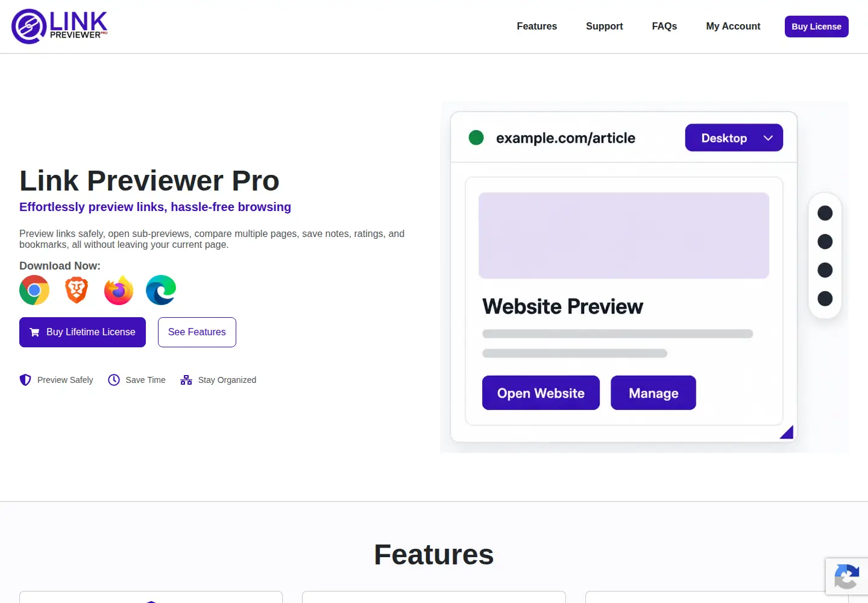
Task: Expand the Desktop dropdown in preview mockup
Action: coord(734,137)
